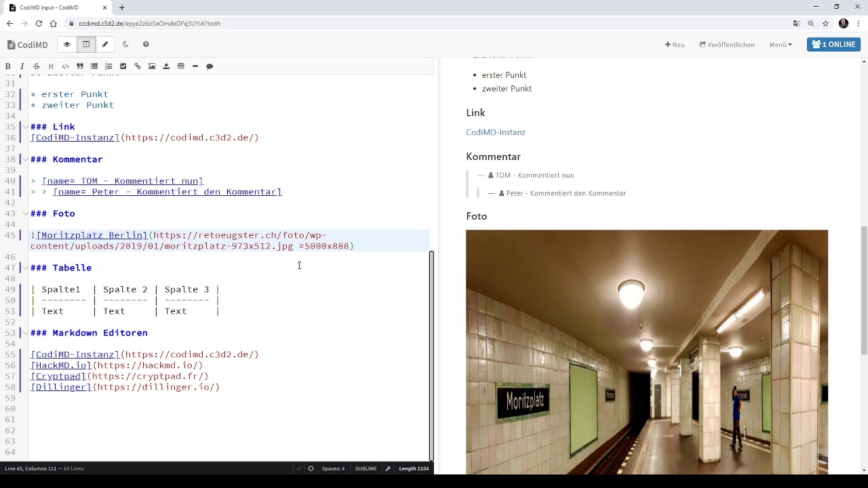Insert image with picture icon

point(152,66)
